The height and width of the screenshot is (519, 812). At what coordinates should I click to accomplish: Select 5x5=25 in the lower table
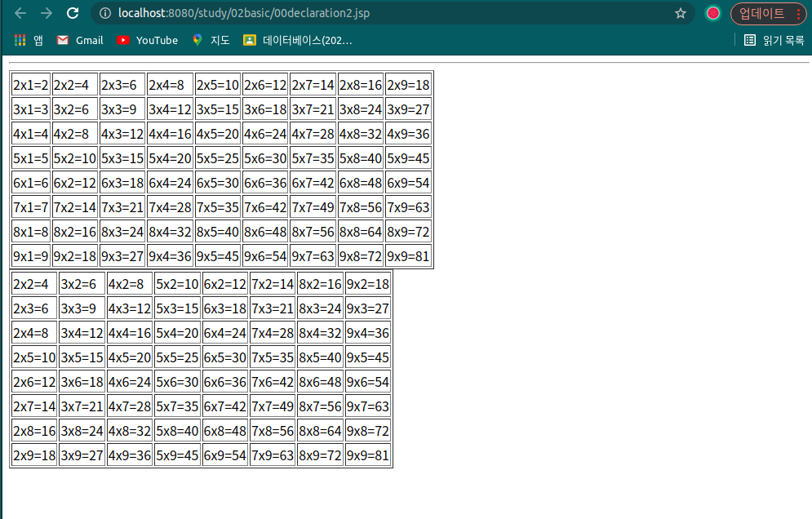(177, 357)
